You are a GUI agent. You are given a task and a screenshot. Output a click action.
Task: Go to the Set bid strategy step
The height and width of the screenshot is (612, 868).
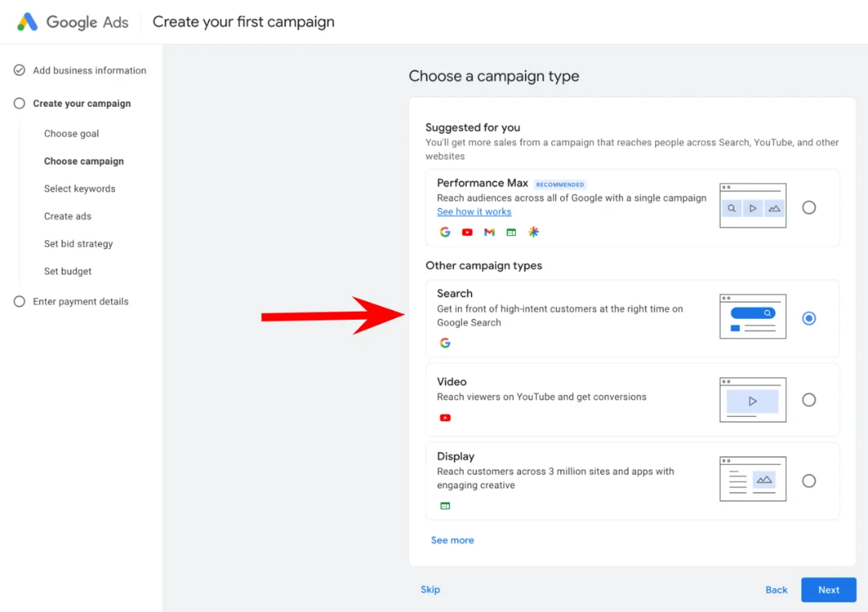coord(79,243)
